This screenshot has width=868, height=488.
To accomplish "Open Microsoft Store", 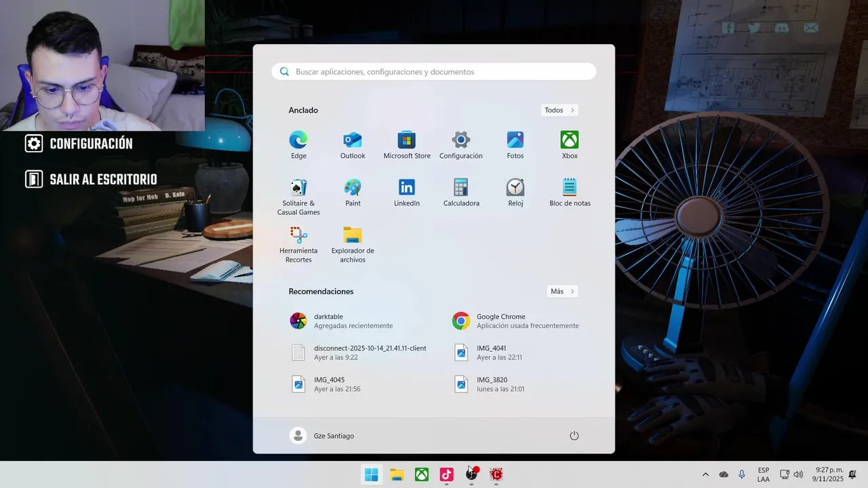I will tap(407, 145).
